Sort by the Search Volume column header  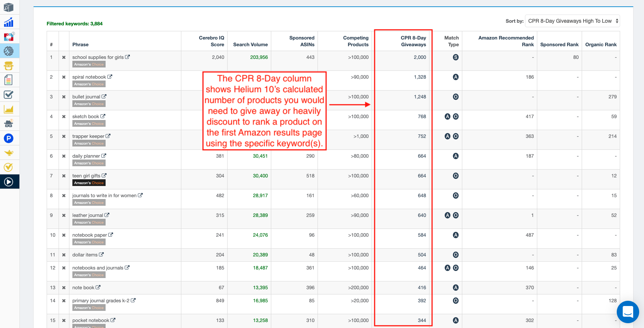(x=250, y=44)
